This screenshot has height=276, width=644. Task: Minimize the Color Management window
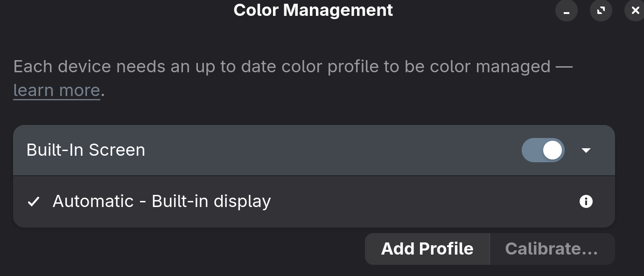(567, 11)
